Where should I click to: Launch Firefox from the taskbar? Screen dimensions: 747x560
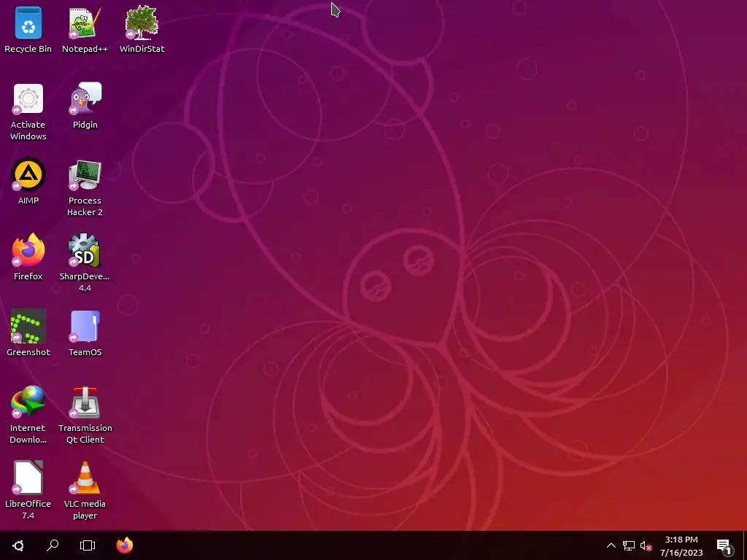125,545
